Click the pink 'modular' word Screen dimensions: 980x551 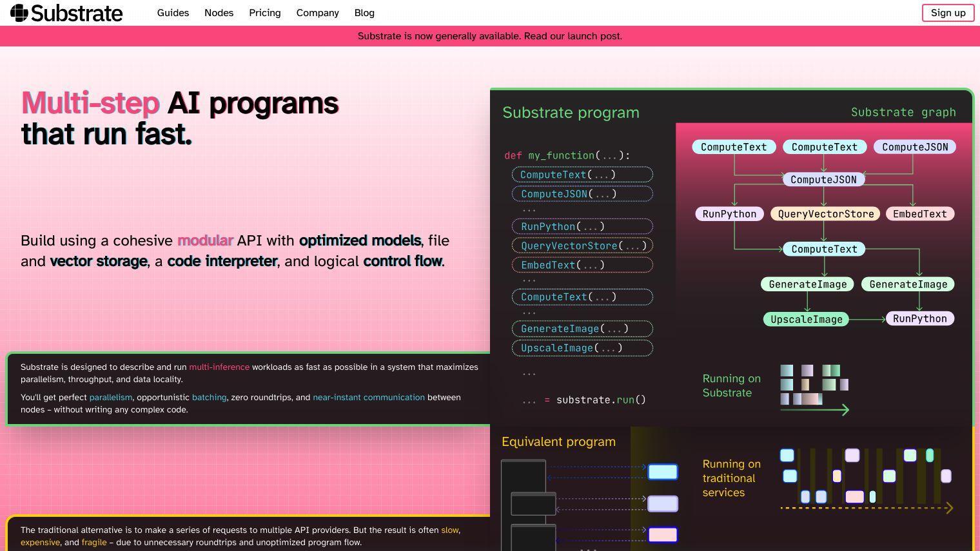205,240
